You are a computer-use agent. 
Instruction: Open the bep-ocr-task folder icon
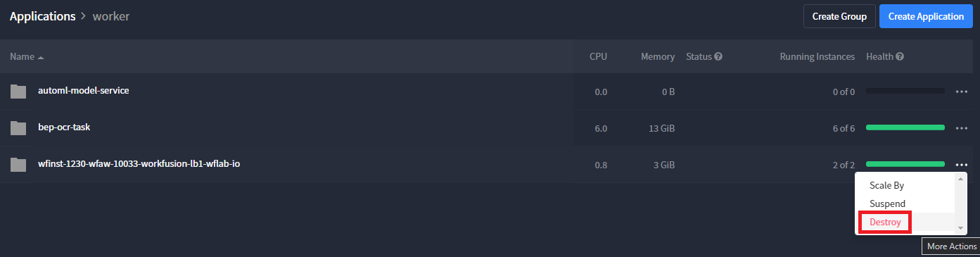pyautogui.click(x=18, y=128)
